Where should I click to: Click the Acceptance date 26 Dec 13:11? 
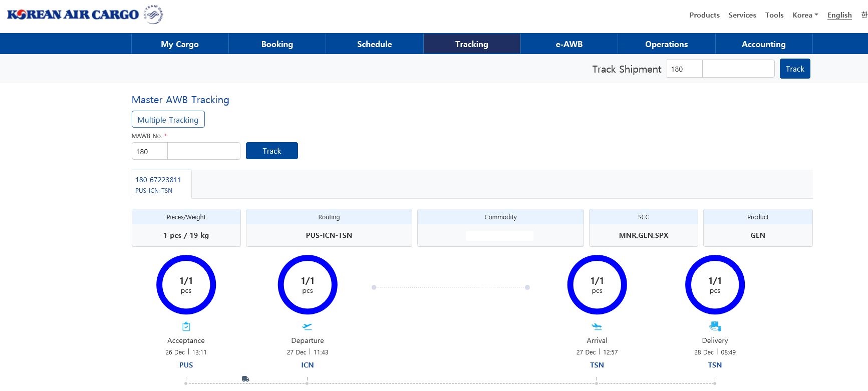[x=186, y=352]
